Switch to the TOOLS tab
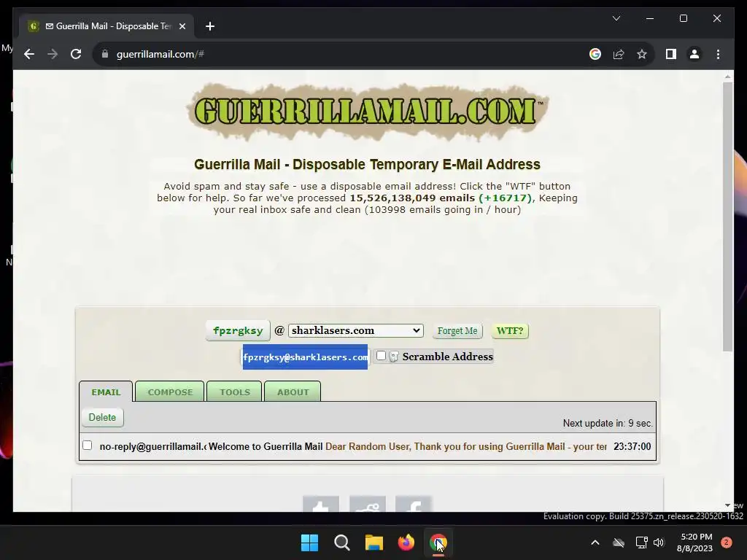747x560 pixels. pos(234,392)
